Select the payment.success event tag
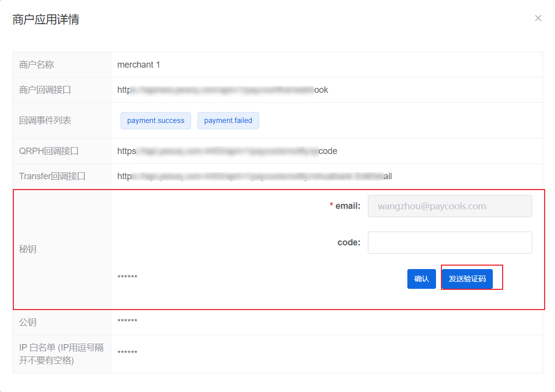Screen dimensions: 555x392 coord(156,120)
